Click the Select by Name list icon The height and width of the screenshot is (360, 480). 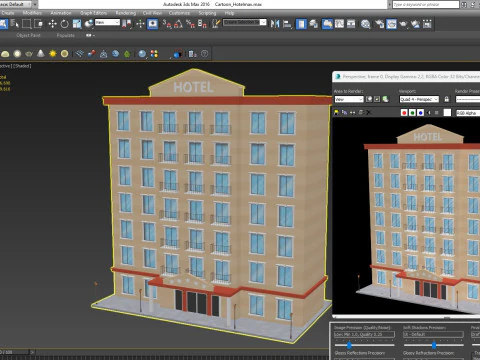(x=14, y=24)
